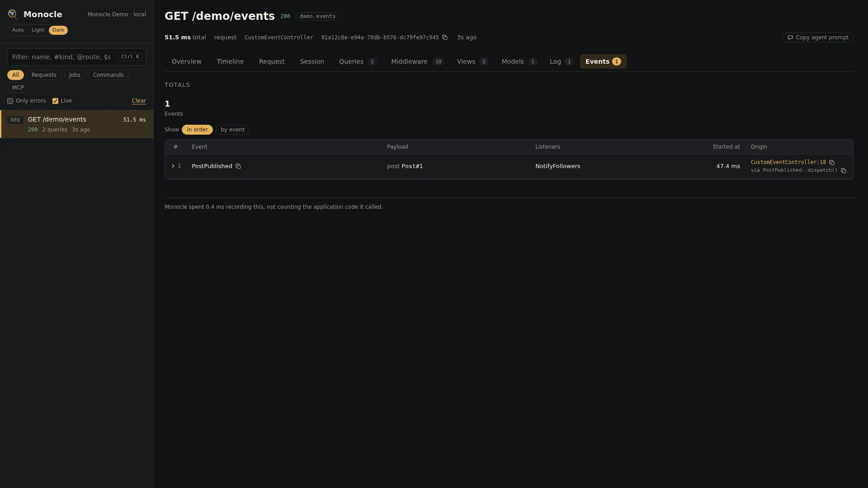Click the PostPublished event name
Screen dimensions: 868x488
pyautogui.click(x=212, y=166)
